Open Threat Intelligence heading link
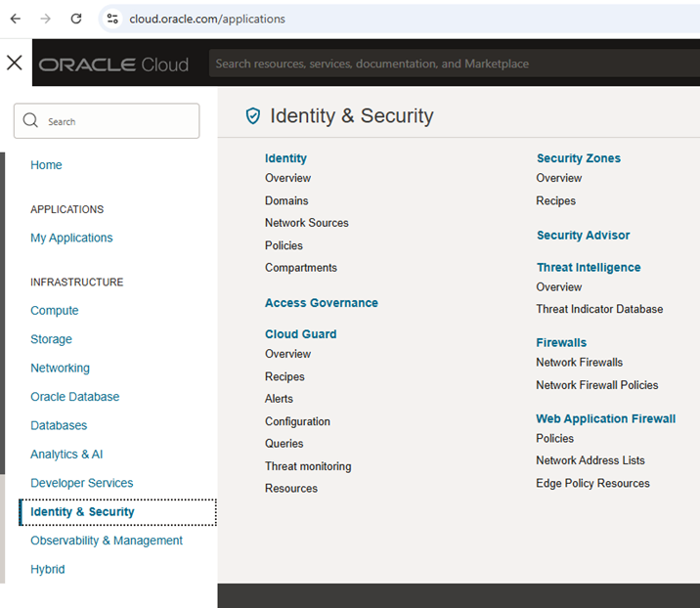700x608 pixels. [x=589, y=268]
